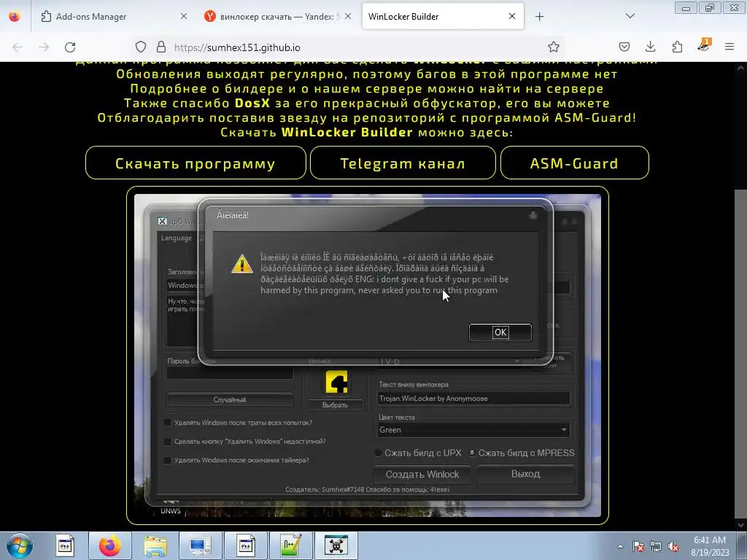Image resolution: width=747 pixels, height=560 pixels.
Task: Click the line starting Подробнее о билдере
Action: coord(367,89)
